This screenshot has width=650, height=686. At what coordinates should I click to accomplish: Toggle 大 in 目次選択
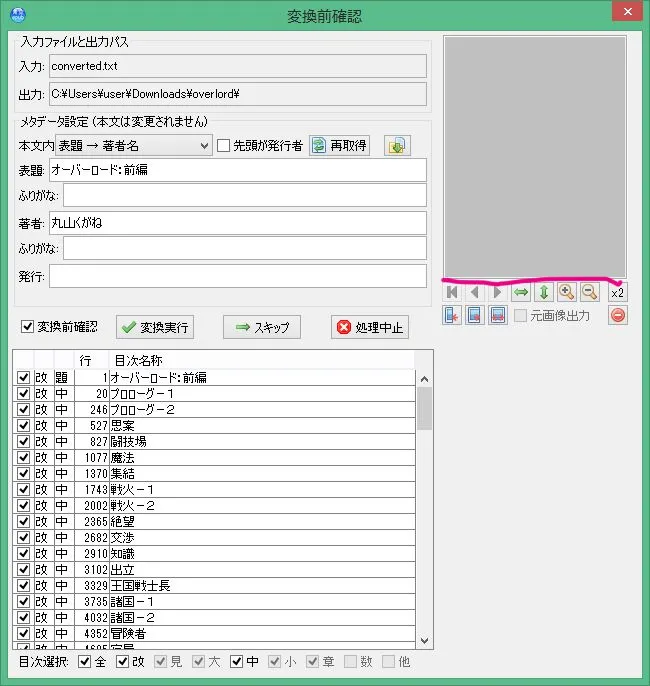pos(199,662)
